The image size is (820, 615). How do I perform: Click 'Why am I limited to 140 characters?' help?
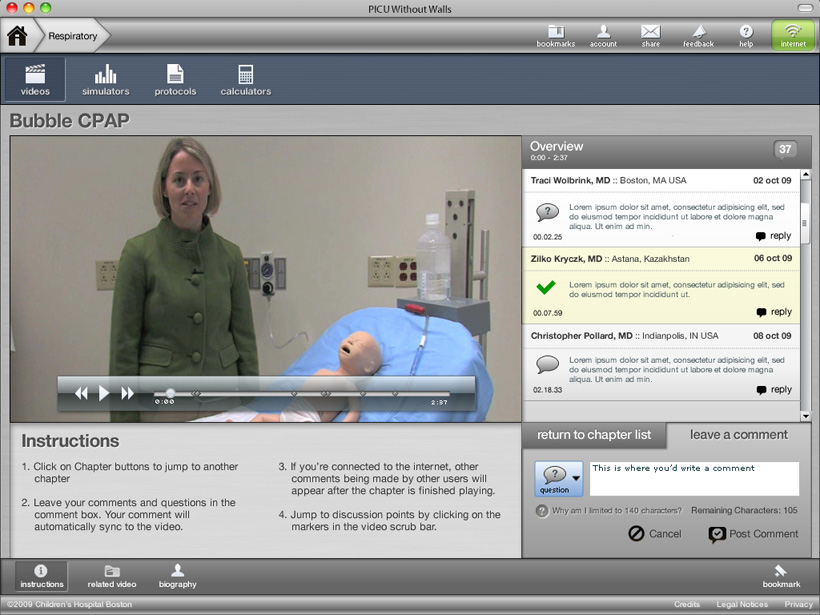[609, 510]
